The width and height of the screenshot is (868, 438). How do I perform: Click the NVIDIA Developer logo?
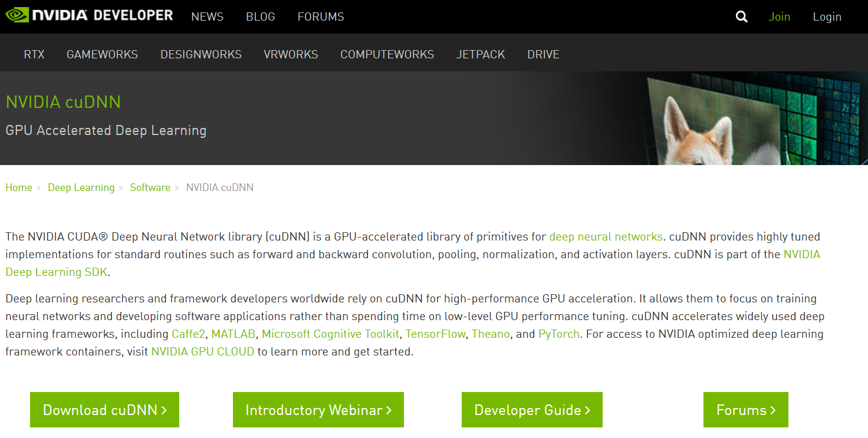click(88, 15)
